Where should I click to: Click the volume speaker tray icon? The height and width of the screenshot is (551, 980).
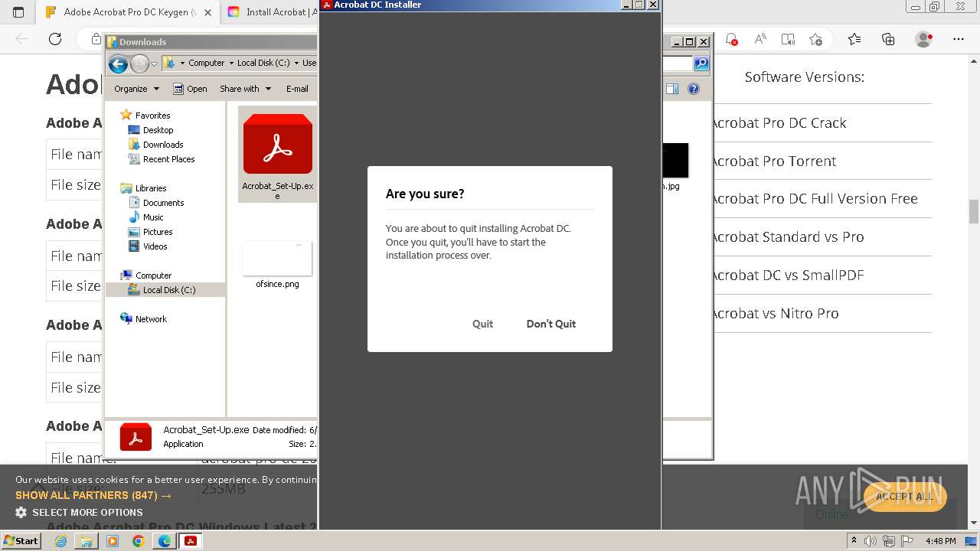coord(871,541)
